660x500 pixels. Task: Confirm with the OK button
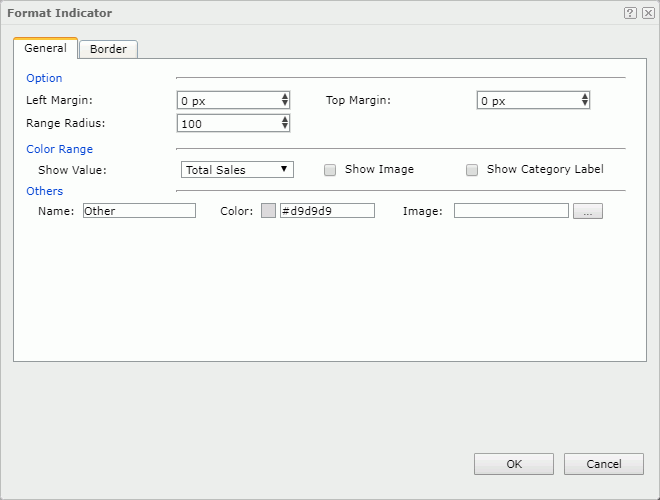point(514,464)
